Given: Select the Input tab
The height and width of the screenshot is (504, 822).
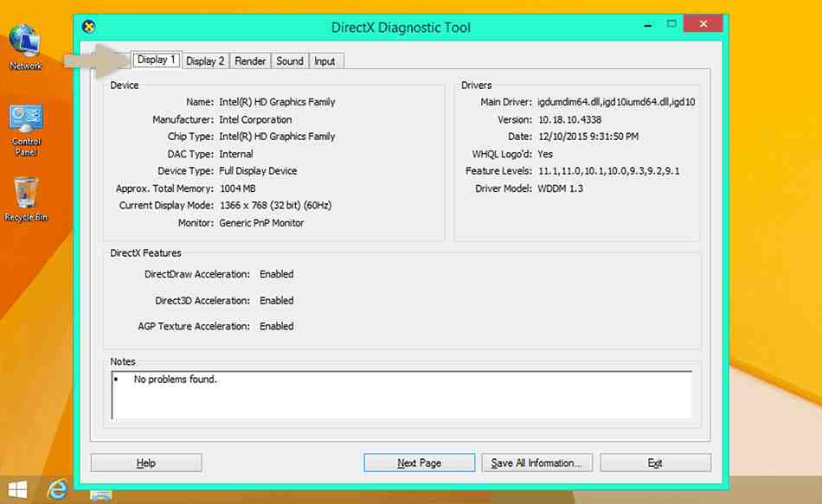Looking at the screenshot, I should point(324,61).
